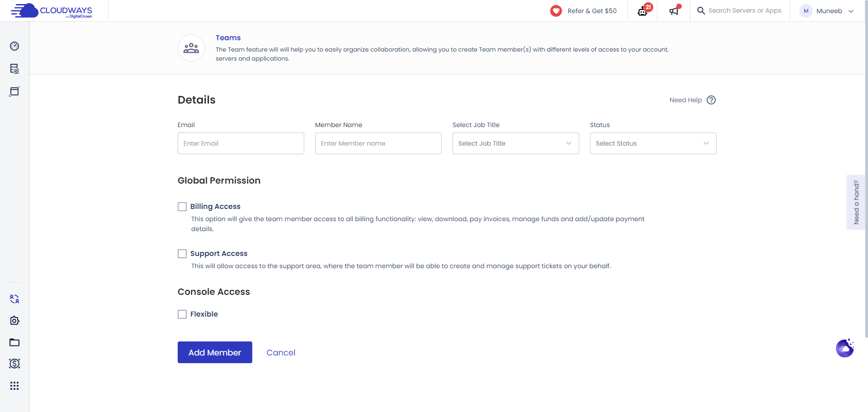Check the Flexible console access option
The height and width of the screenshot is (412, 868).
click(x=182, y=314)
